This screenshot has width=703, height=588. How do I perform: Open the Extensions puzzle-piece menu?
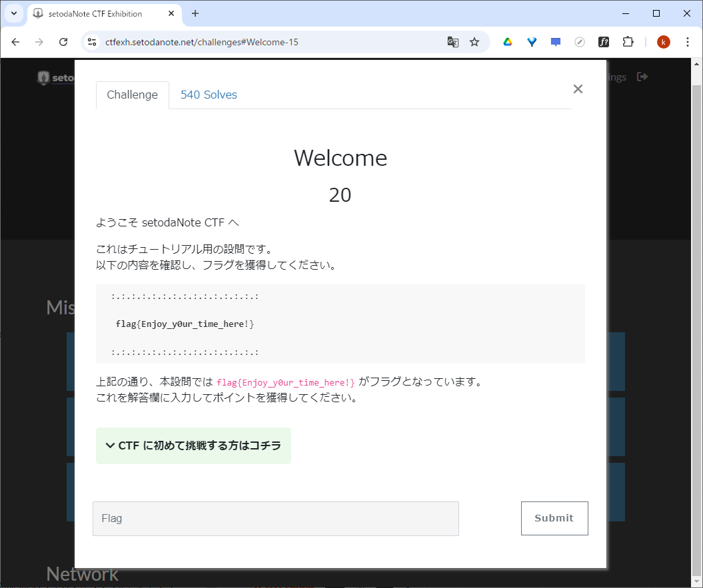(628, 42)
